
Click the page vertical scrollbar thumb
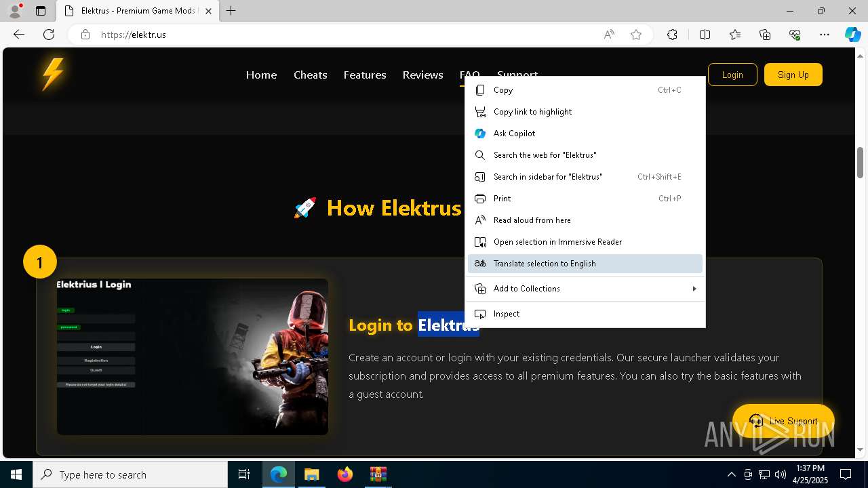pos(861,162)
